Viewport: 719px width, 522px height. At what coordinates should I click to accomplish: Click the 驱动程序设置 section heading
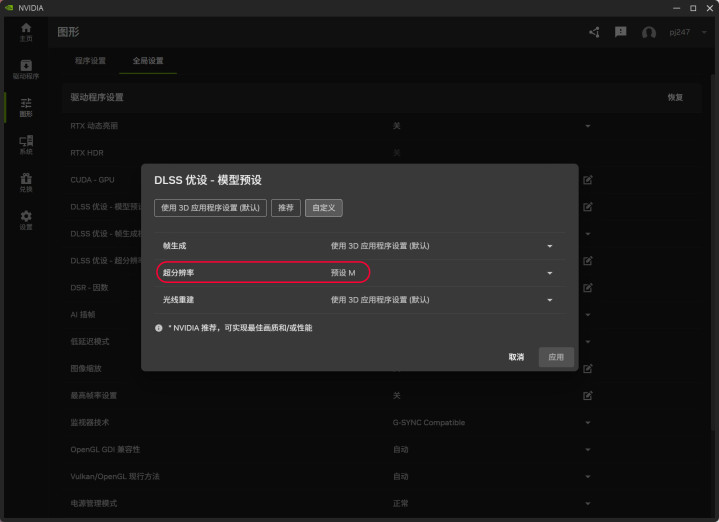coord(97,97)
